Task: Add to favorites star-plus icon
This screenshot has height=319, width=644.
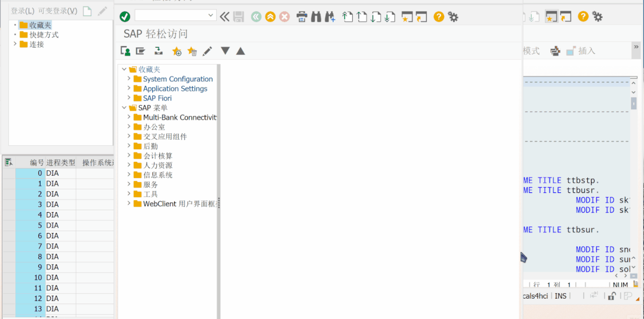Action: click(x=177, y=51)
